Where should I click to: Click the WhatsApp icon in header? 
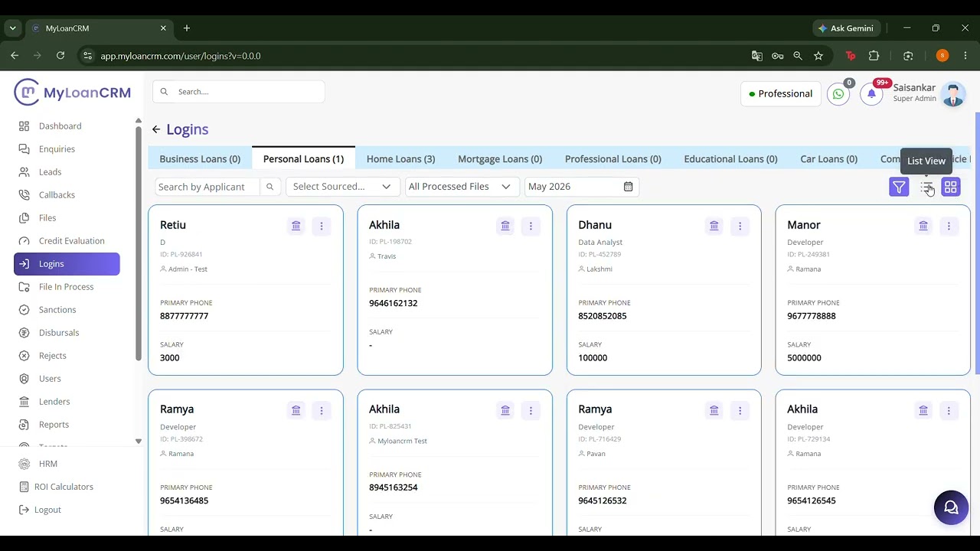(x=838, y=94)
